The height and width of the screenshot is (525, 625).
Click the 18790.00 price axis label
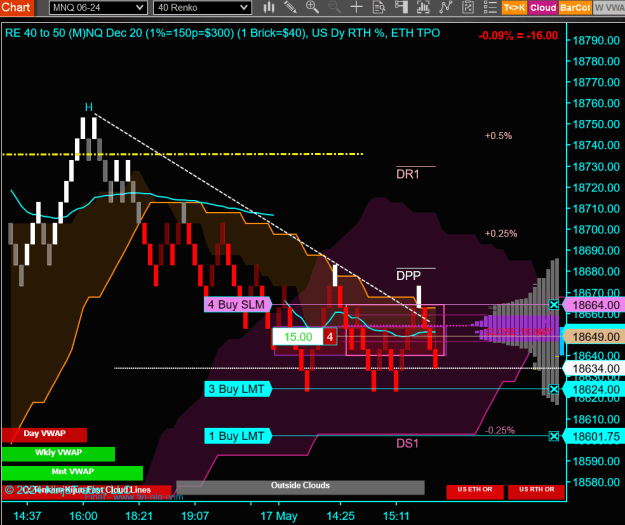(x=596, y=40)
